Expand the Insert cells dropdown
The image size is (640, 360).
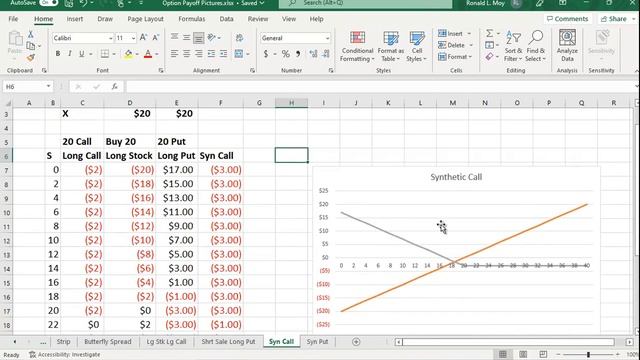tap(469, 33)
